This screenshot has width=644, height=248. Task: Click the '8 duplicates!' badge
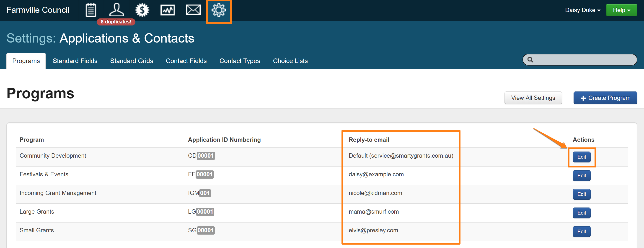[x=116, y=22]
